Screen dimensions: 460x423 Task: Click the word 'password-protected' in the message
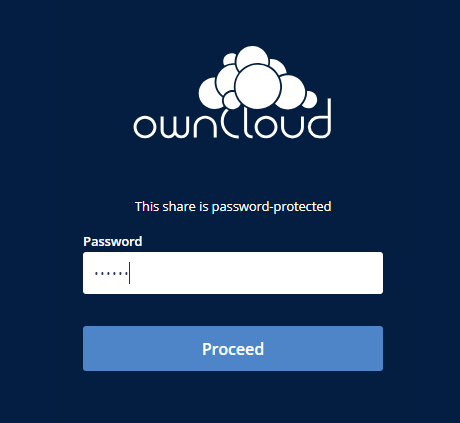(271, 207)
